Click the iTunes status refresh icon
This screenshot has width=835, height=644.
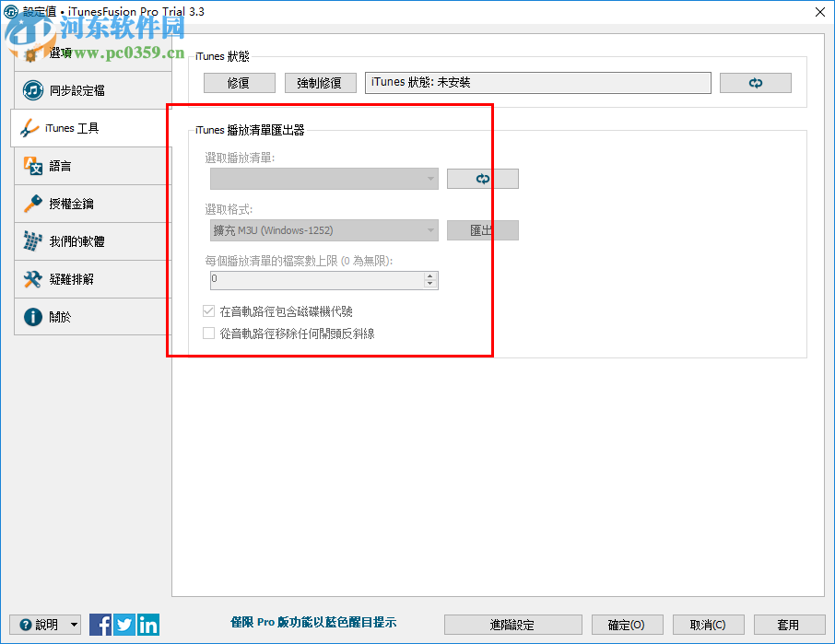pyautogui.click(x=755, y=82)
